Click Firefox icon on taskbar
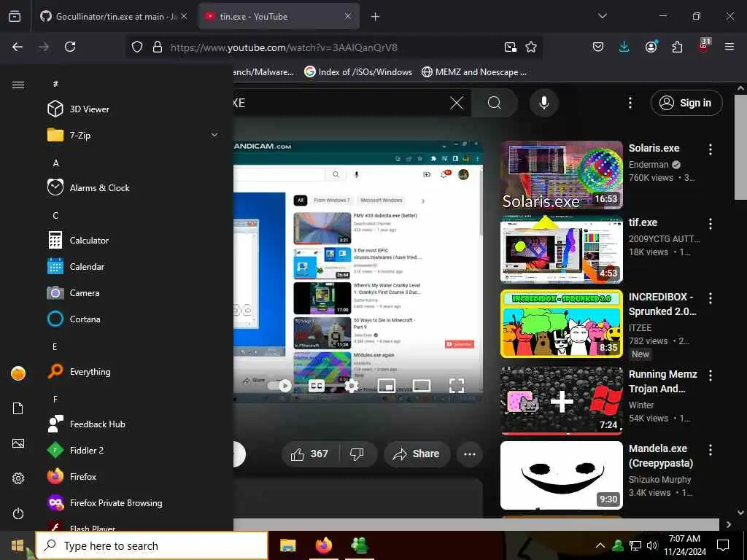747x560 pixels. (323, 545)
